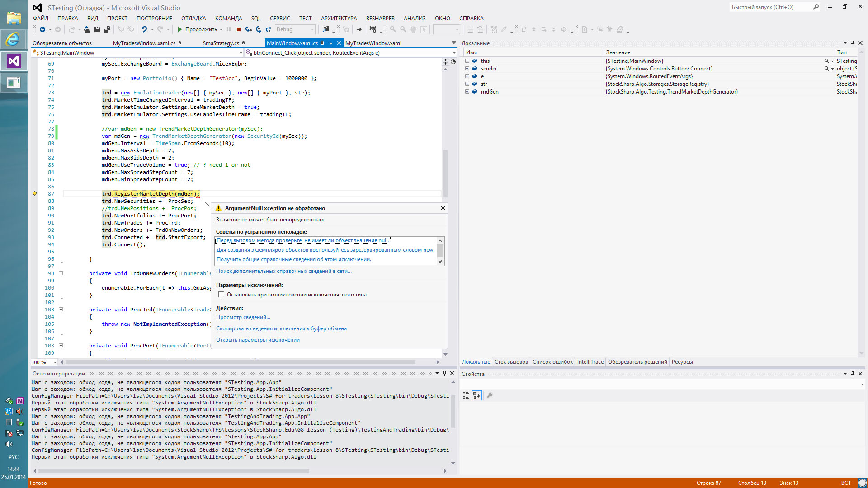Click the code editor vertical scrollbar thumb
This screenshot has height=488, width=868.
(445, 174)
